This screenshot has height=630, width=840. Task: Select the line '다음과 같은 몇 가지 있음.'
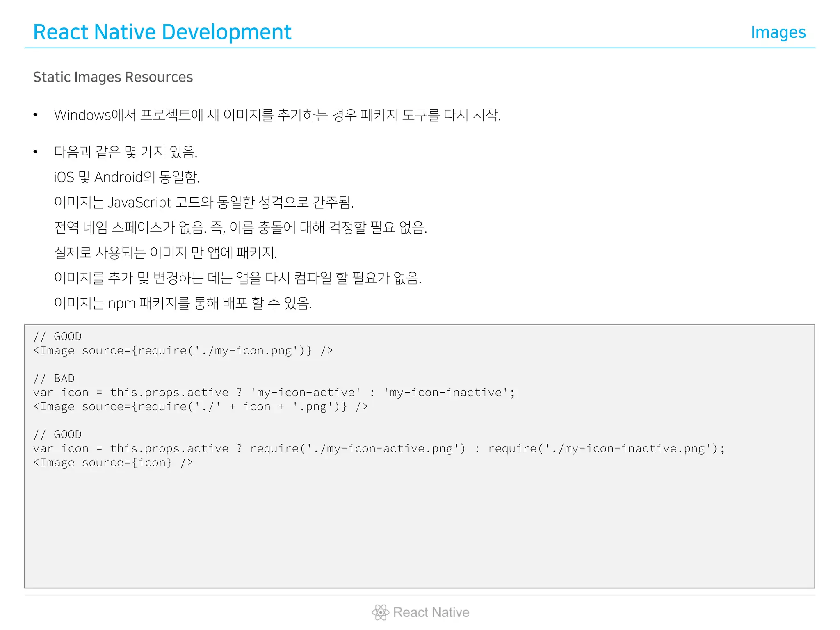[126, 152]
